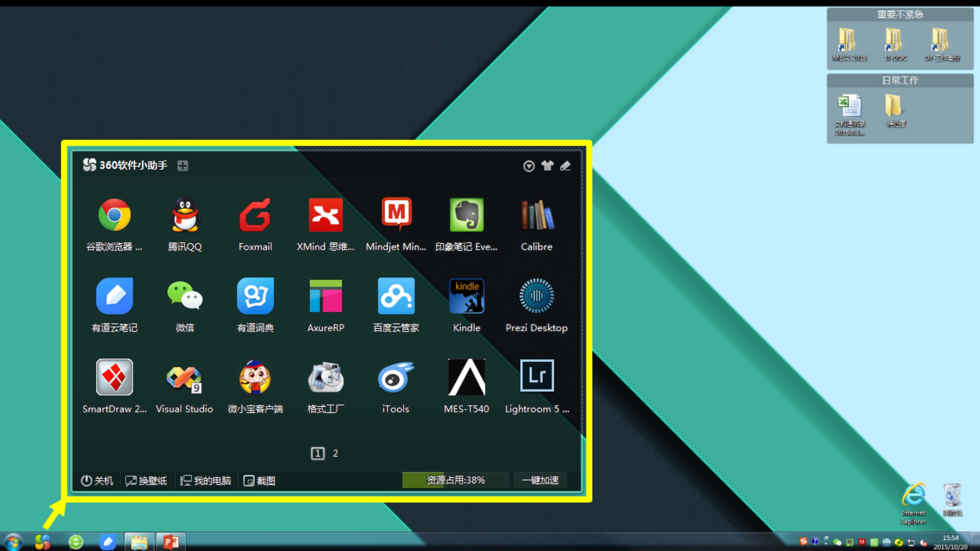Image resolution: width=980 pixels, height=551 pixels.
Task: Click the red Mindjet tray icon
Action: pos(862,542)
